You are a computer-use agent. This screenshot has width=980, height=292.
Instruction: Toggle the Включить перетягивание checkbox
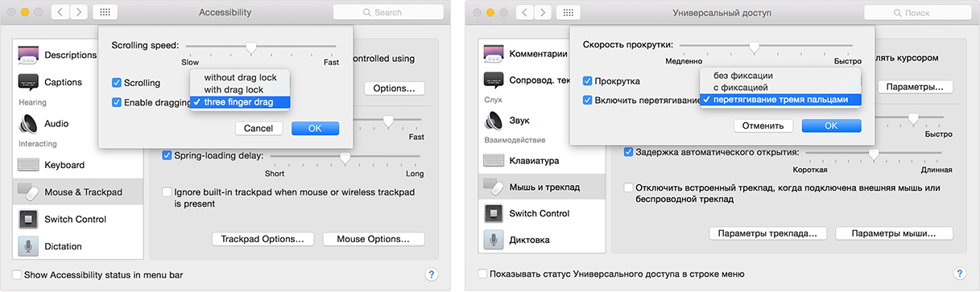click(x=588, y=101)
